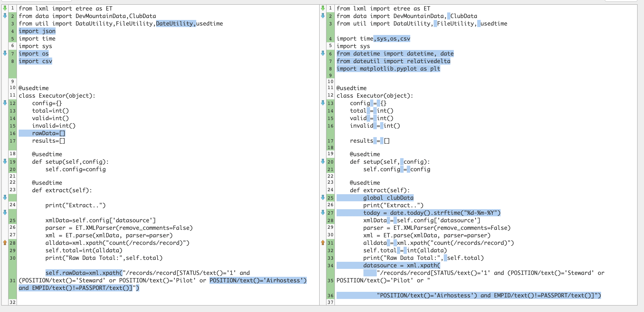
Task: Click blue arrow beside right 'global clubData' line 25
Action: (x=323, y=197)
